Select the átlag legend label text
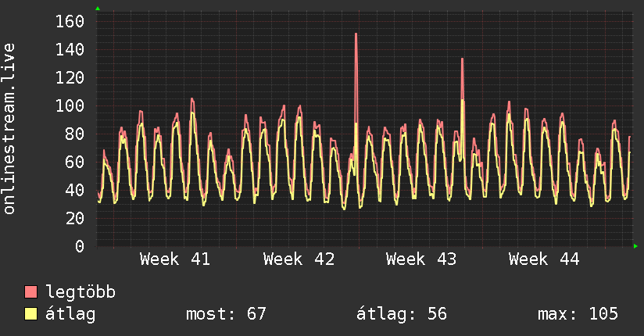The image size is (644, 336). coord(70,314)
